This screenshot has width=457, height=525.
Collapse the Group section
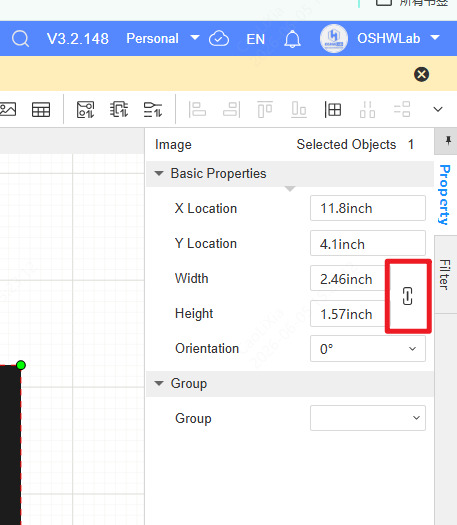pyautogui.click(x=159, y=383)
